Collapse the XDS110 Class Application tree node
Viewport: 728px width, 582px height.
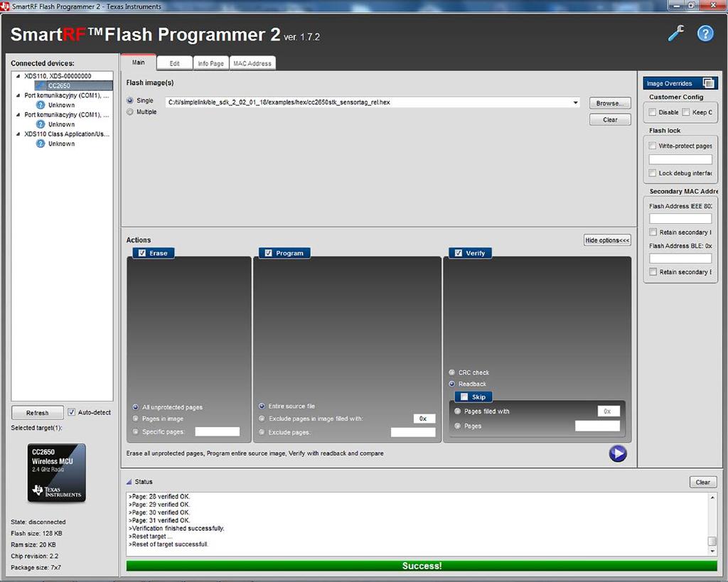pos(18,134)
